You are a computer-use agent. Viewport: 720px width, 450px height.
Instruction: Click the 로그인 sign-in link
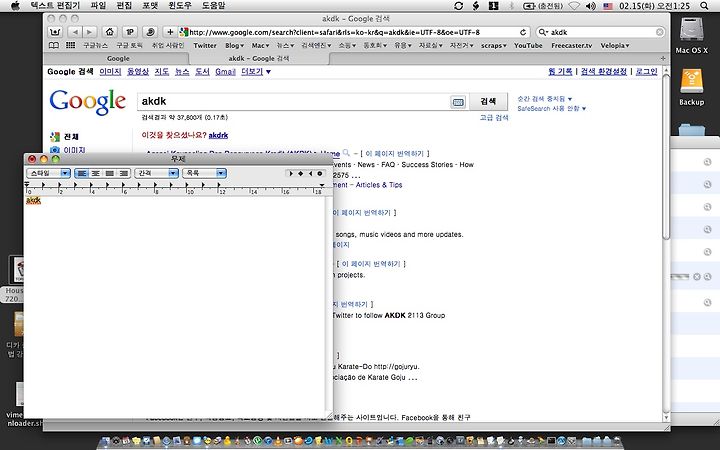click(647, 72)
